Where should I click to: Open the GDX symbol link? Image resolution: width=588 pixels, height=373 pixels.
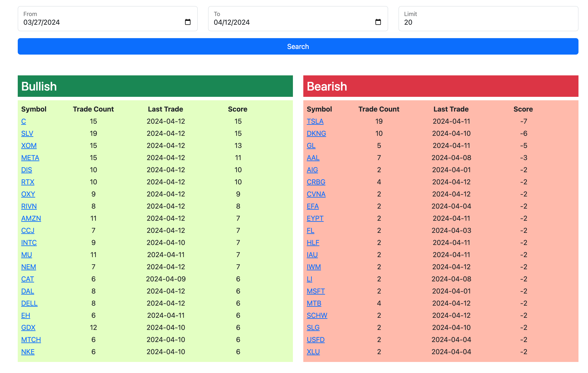[x=28, y=328]
